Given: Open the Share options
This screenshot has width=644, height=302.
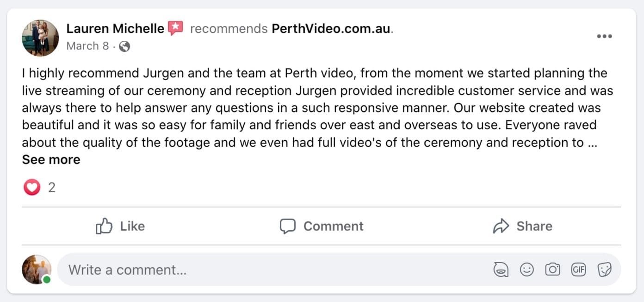Looking at the screenshot, I should (x=522, y=226).
